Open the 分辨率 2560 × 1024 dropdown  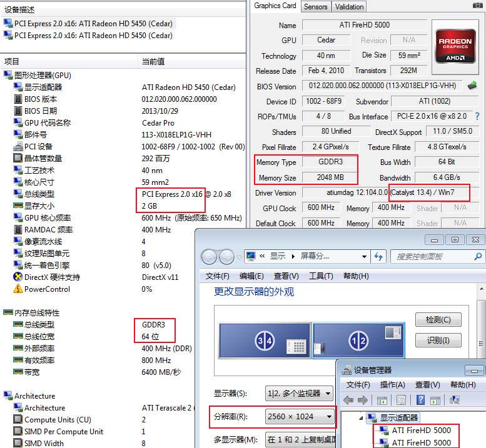(300, 416)
